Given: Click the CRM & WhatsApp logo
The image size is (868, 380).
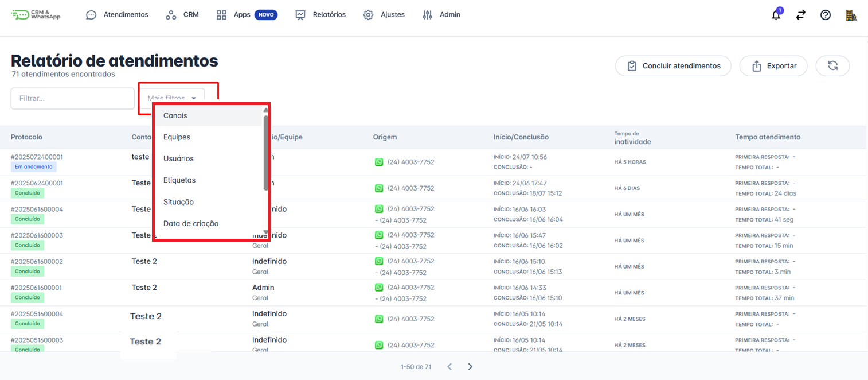Looking at the screenshot, I should 36,15.
